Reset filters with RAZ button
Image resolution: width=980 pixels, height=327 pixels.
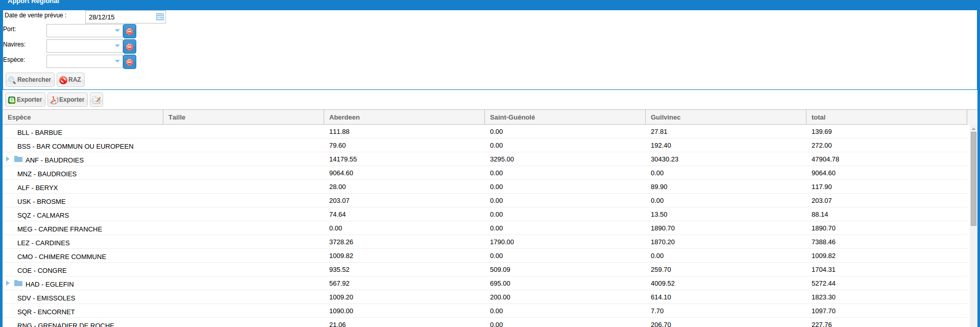pyautogui.click(x=70, y=80)
